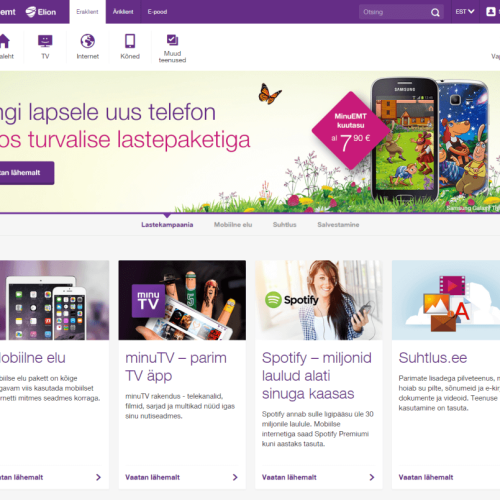This screenshot has width=500, height=500.
Task: Open the user account icon
Action: [490, 12]
